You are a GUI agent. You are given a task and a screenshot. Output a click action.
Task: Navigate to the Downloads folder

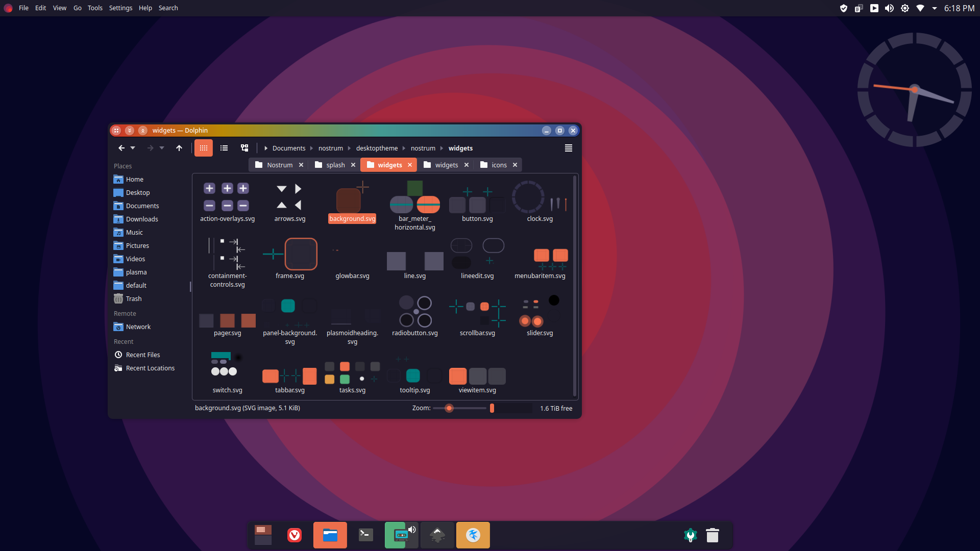point(141,219)
